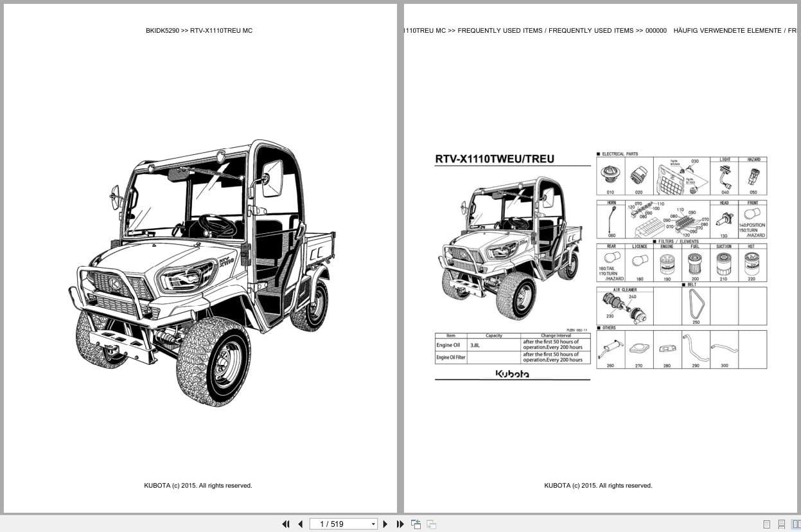Click the 3.8L capacity value
The width and height of the screenshot is (801, 532).
(x=475, y=345)
